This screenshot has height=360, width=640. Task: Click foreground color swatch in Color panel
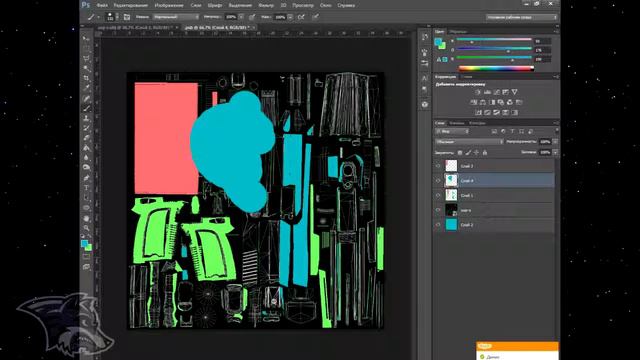pos(439,42)
